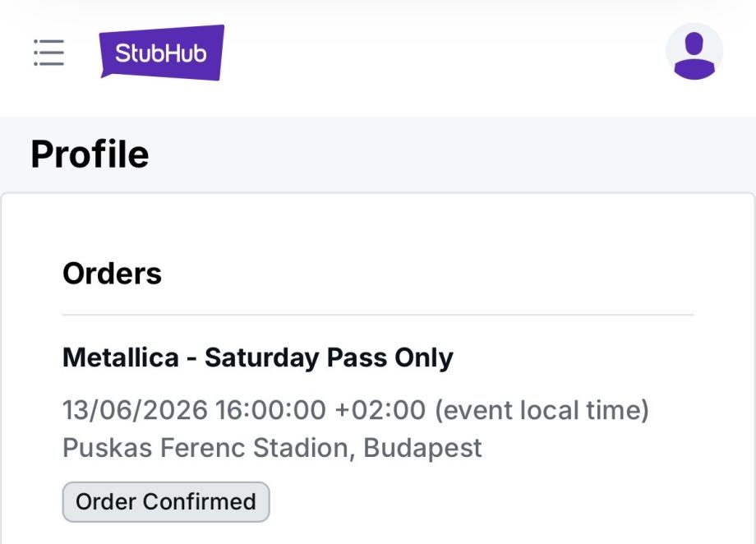This screenshot has height=544, width=756.
Task: Open the user account avatar
Action: (694, 52)
